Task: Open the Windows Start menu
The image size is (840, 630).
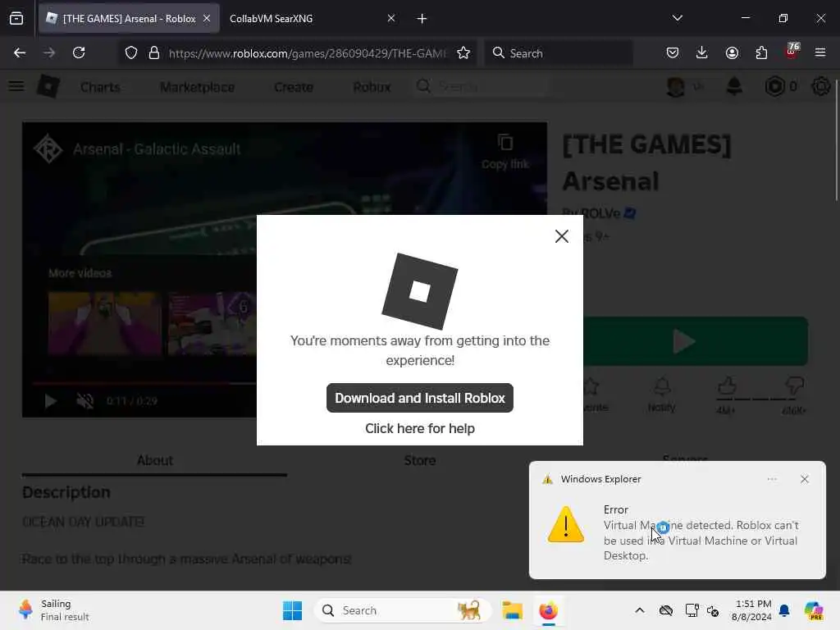Action: [x=292, y=610]
